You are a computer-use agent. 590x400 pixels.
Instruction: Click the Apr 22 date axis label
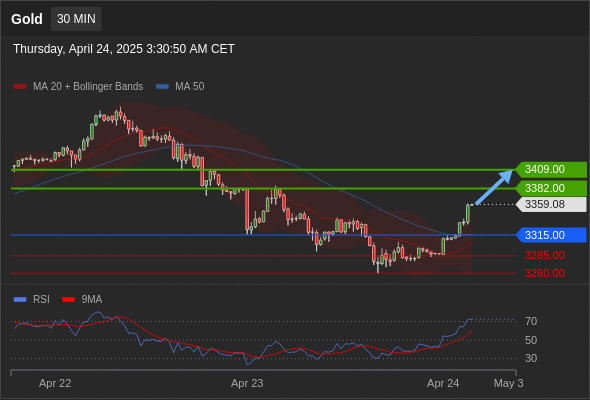click(55, 383)
